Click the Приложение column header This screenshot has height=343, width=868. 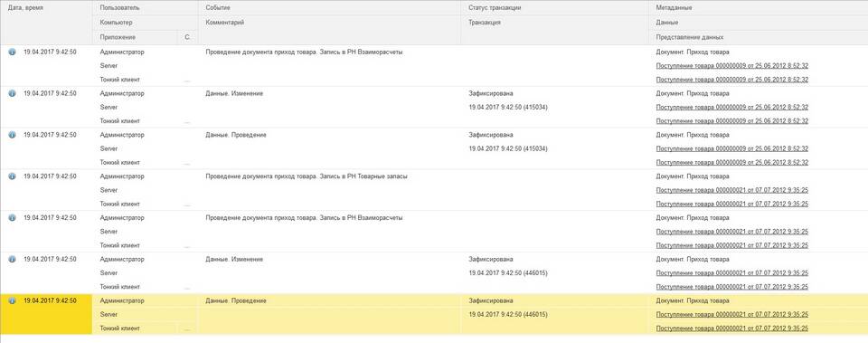(x=136, y=37)
